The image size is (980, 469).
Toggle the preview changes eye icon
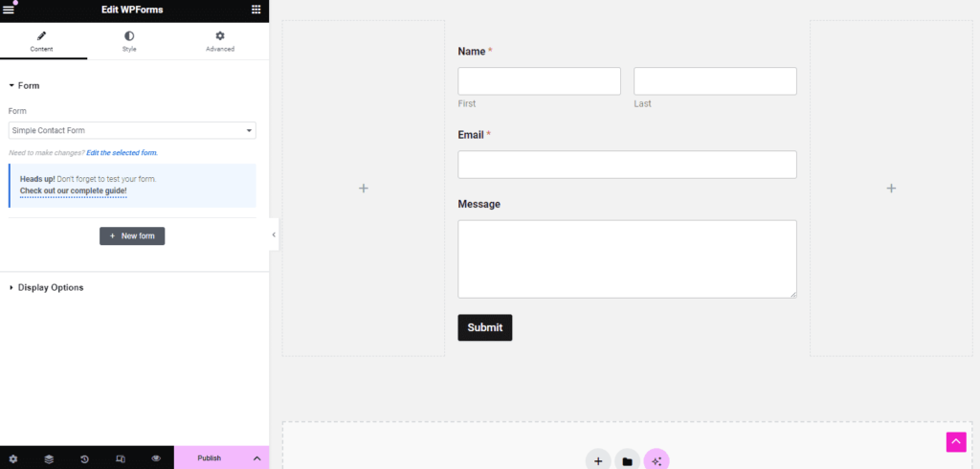pos(156,458)
